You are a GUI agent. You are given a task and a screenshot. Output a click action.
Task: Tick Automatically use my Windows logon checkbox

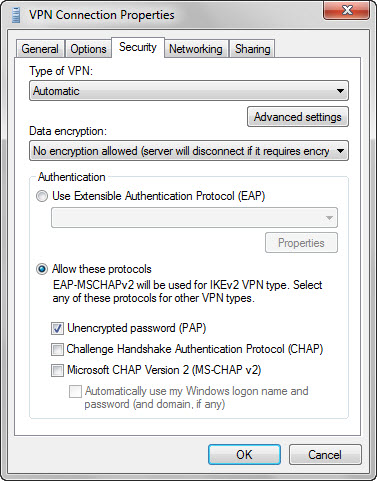click(x=75, y=391)
